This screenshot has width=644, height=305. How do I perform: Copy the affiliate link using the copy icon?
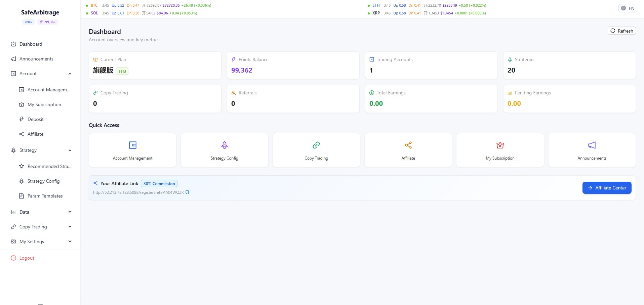coord(188,192)
